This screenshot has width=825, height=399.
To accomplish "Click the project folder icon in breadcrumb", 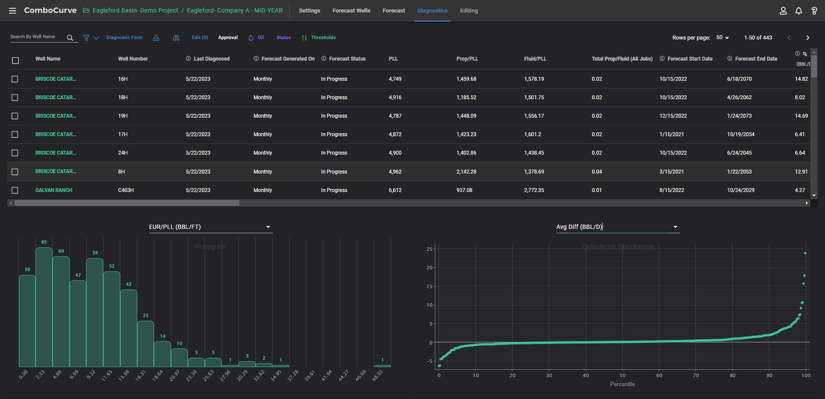I will pyautogui.click(x=86, y=11).
